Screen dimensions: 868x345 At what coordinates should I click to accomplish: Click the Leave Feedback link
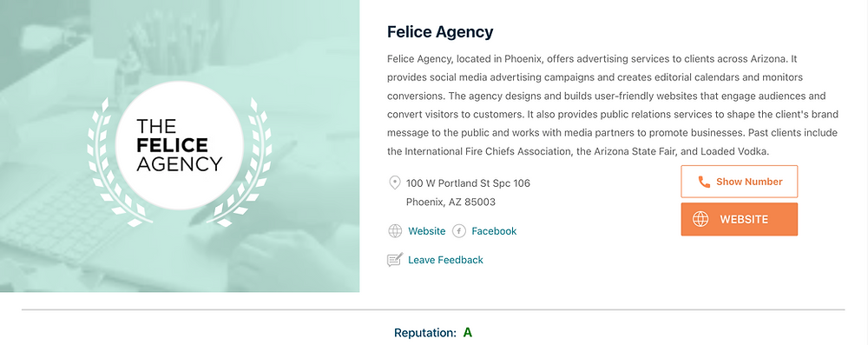pos(445,260)
